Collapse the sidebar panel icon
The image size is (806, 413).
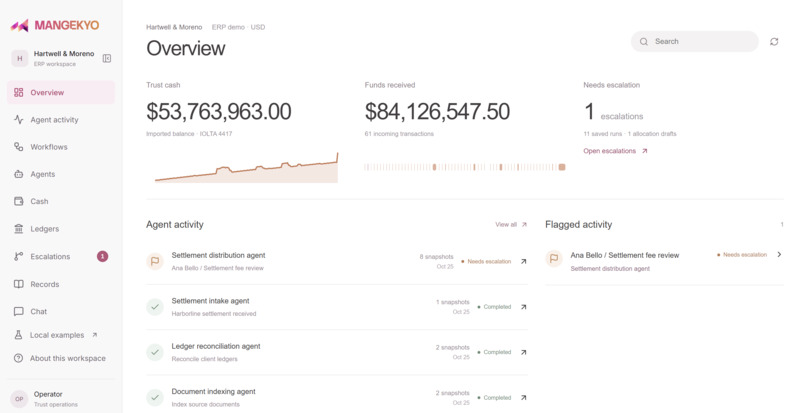click(107, 59)
